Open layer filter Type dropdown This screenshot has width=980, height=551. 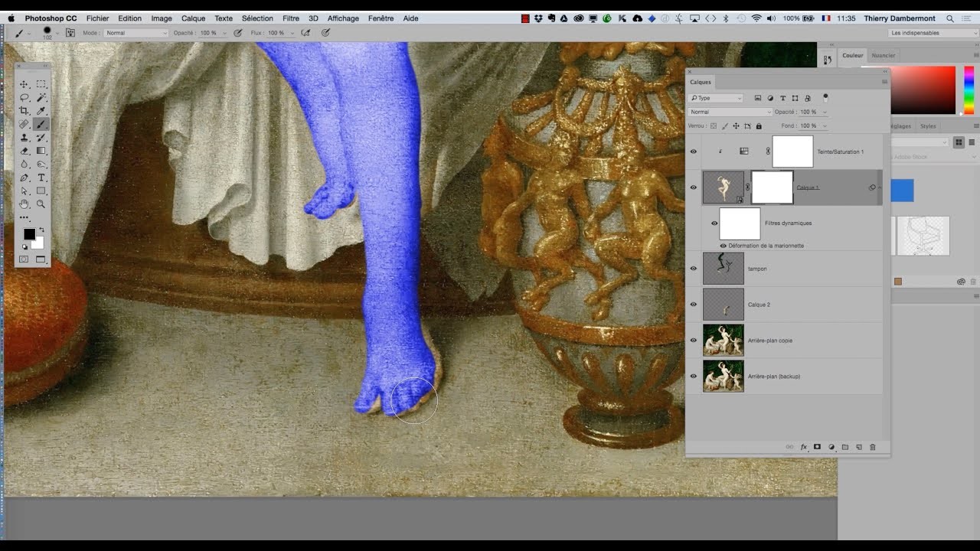click(x=716, y=98)
